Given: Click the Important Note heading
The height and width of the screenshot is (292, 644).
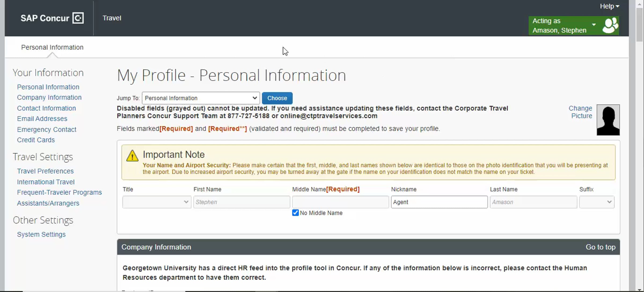Looking at the screenshot, I should (174, 154).
